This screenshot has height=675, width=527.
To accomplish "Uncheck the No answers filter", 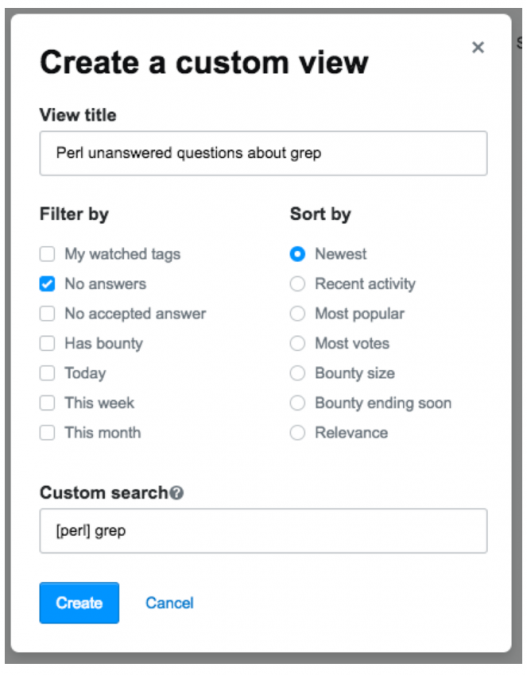I will (47, 284).
